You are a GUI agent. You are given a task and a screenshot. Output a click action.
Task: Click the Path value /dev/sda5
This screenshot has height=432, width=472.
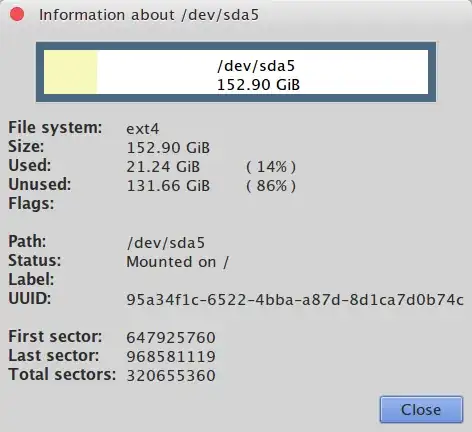coord(166,243)
